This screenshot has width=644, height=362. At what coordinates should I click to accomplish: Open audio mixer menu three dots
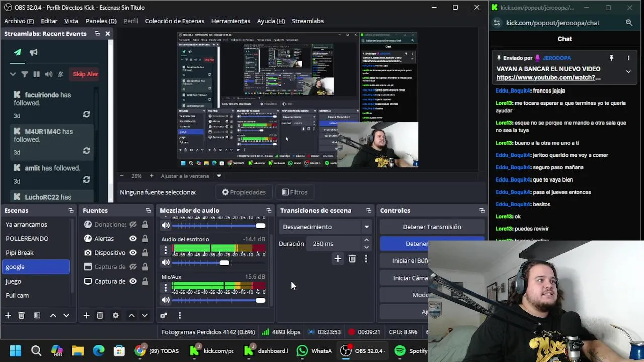(180, 315)
